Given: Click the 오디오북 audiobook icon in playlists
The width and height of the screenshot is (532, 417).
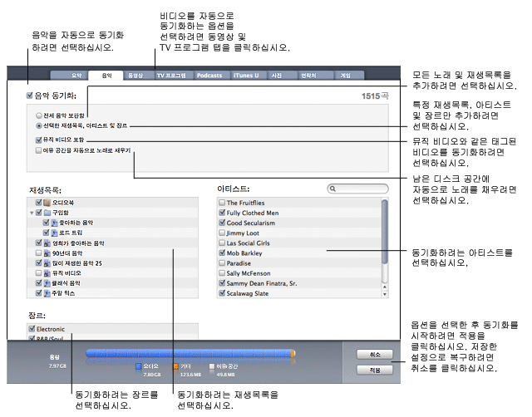Looking at the screenshot, I should 47,203.
